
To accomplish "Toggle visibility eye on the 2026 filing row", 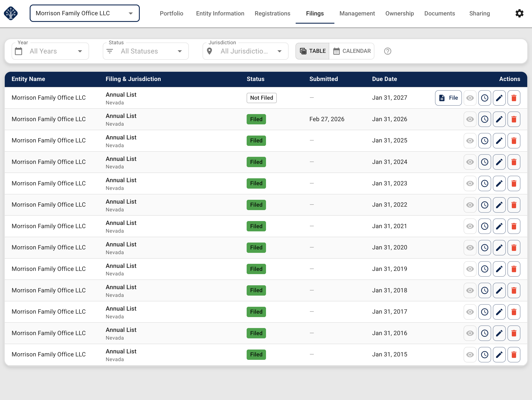I will pyautogui.click(x=470, y=119).
